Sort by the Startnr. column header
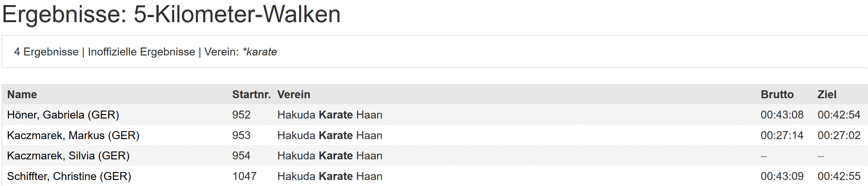Screen dimensions: 868x186 [x=251, y=94]
